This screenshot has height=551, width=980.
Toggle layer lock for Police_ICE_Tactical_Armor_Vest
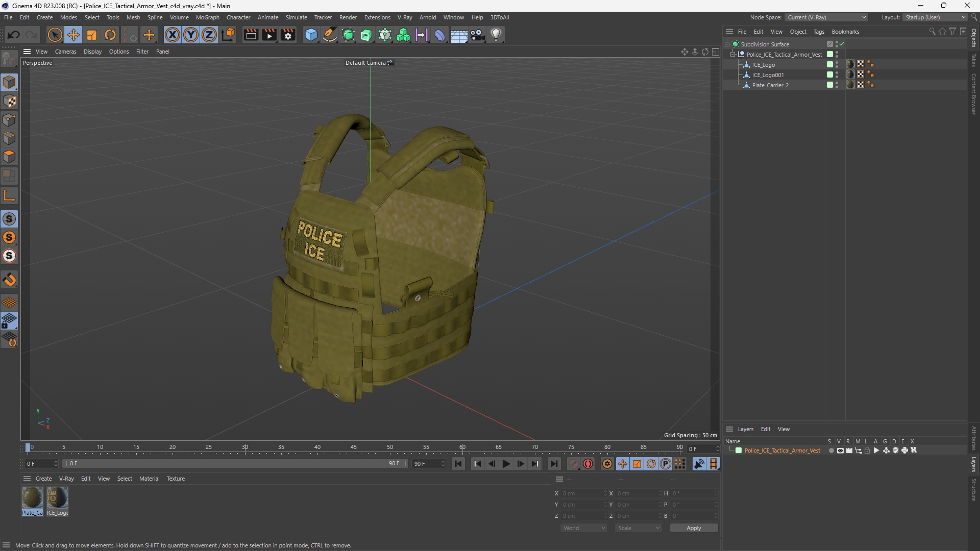[867, 450]
